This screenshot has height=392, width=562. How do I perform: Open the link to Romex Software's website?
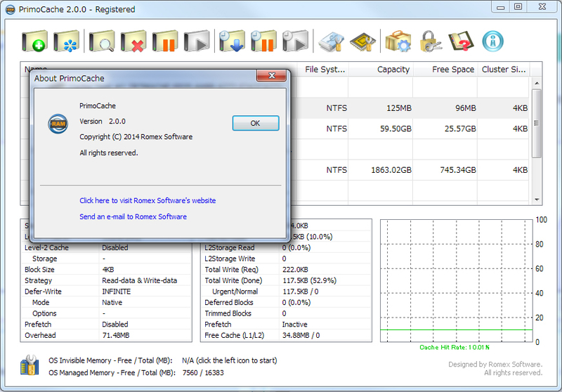click(x=148, y=201)
